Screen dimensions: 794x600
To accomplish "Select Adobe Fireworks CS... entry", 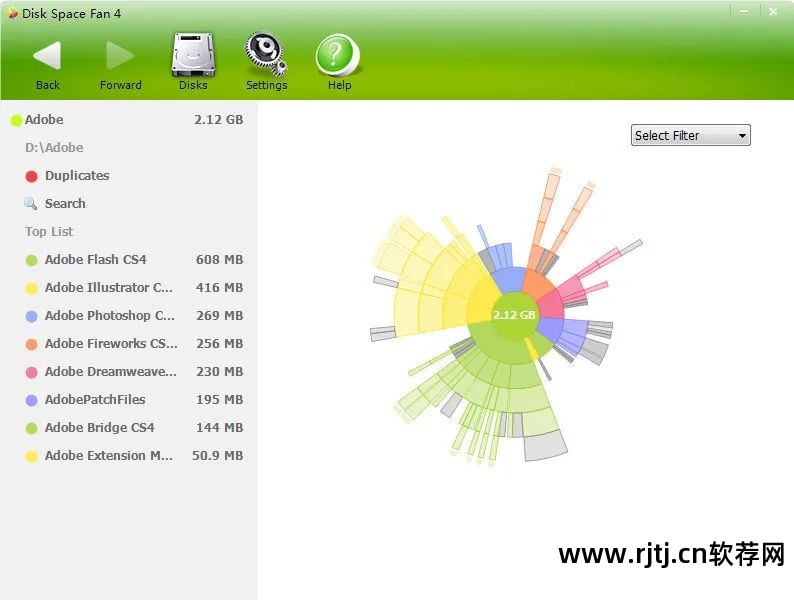I will click(111, 343).
